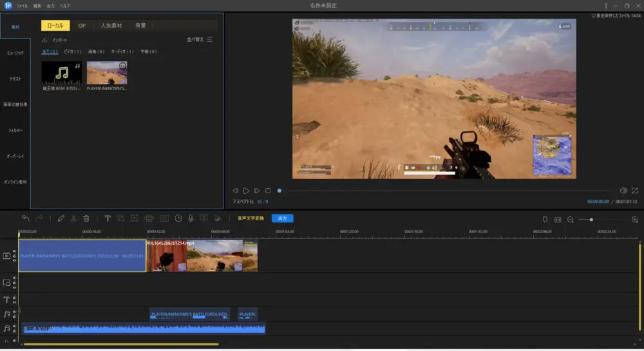Set duration with the clock icon

178,218
